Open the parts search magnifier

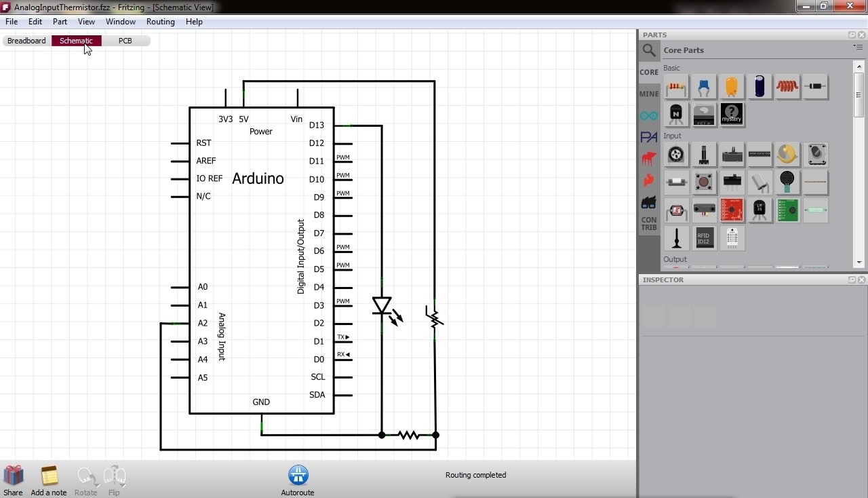tap(648, 50)
